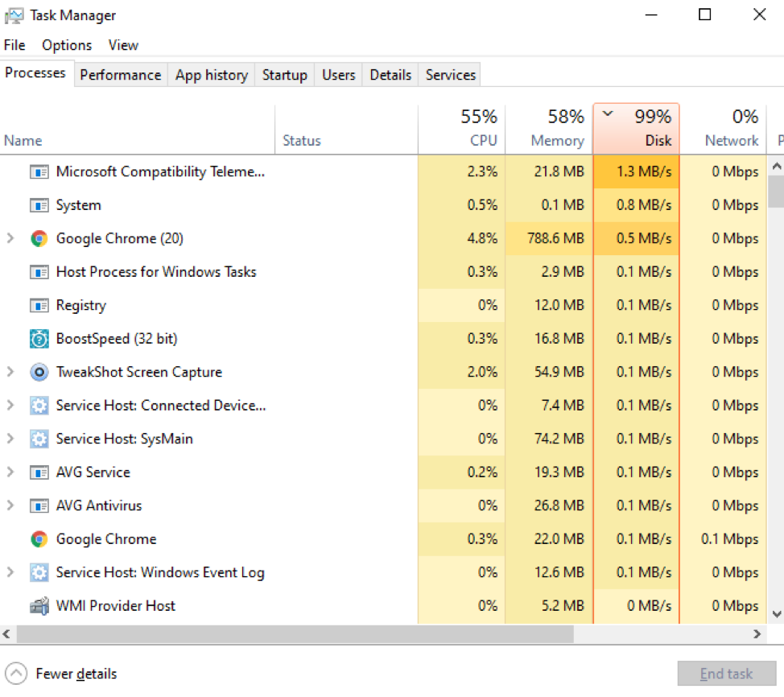Image resolution: width=784 pixels, height=697 pixels.
Task: Sort processes by the Name column header
Action: click(138, 130)
